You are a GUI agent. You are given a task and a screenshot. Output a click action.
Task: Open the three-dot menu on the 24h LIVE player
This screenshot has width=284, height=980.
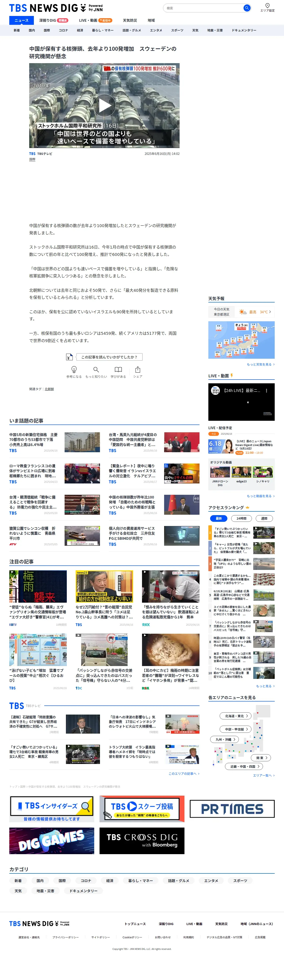pos(267,390)
